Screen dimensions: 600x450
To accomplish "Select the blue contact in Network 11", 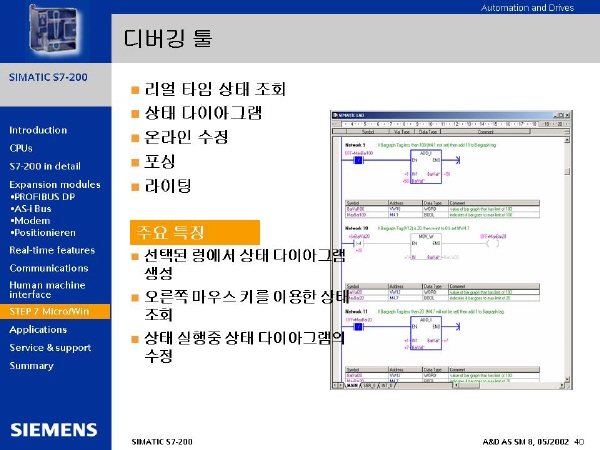I will click(x=358, y=327).
